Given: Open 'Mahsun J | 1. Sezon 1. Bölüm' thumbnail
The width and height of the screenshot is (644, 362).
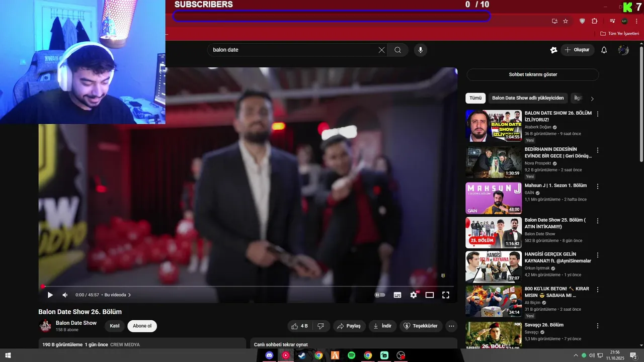Looking at the screenshot, I should pos(494,198).
